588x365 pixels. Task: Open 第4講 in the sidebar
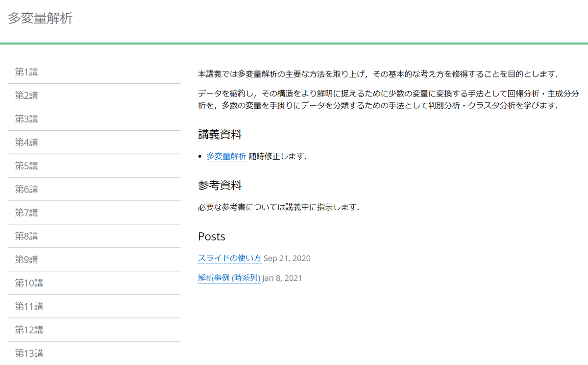(94, 143)
